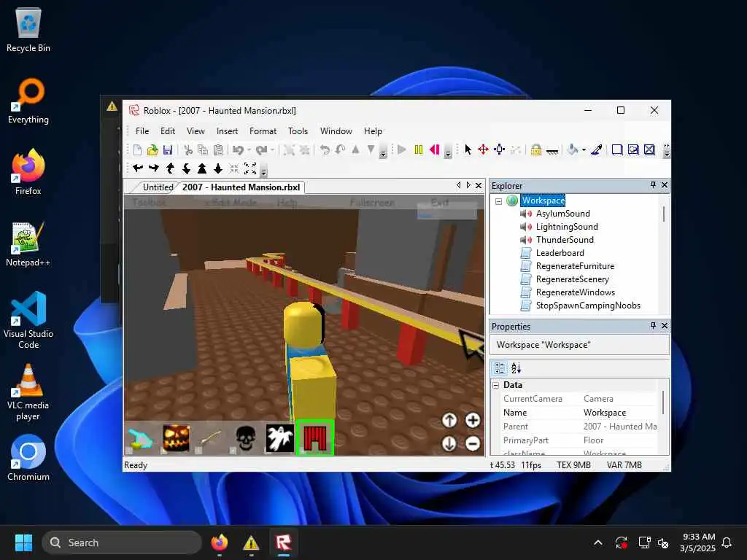This screenshot has height=560, width=747.
Task: Click the zoom extents expand icon
Action: point(250,168)
